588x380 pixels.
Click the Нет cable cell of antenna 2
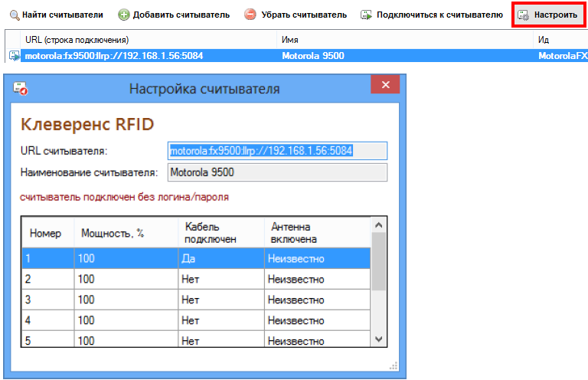(x=221, y=279)
